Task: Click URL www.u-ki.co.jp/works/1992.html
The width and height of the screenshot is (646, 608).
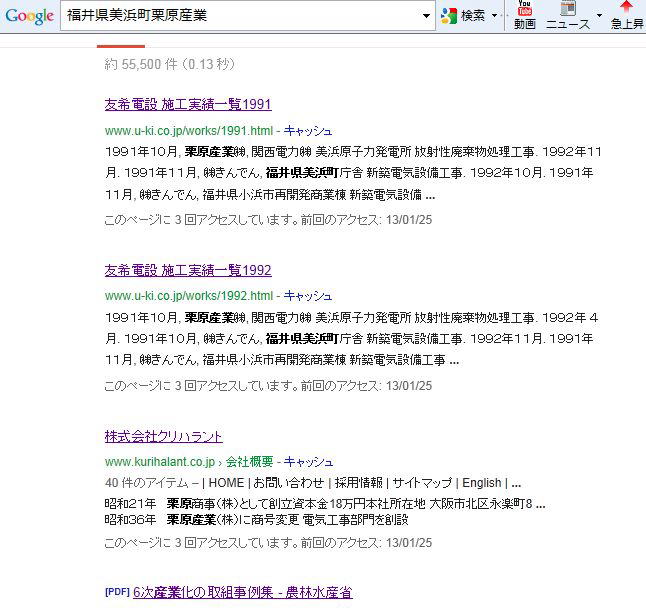Action: click(189, 296)
